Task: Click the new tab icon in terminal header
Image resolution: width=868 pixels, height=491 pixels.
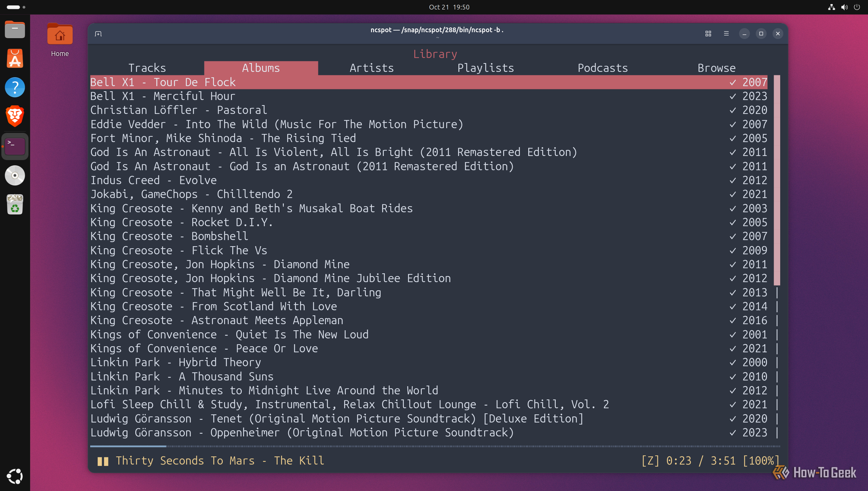Action: (98, 34)
